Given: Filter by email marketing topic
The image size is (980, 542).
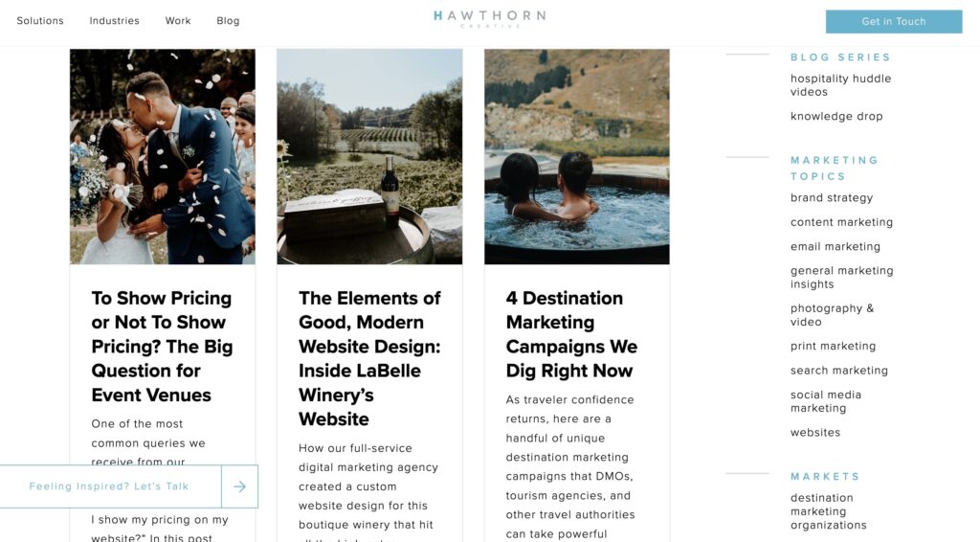Looking at the screenshot, I should point(835,246).
